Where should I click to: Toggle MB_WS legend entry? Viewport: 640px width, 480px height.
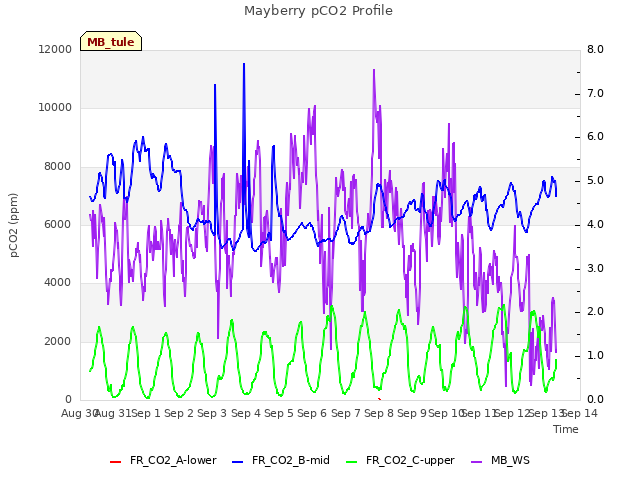(x=500, y=460)
